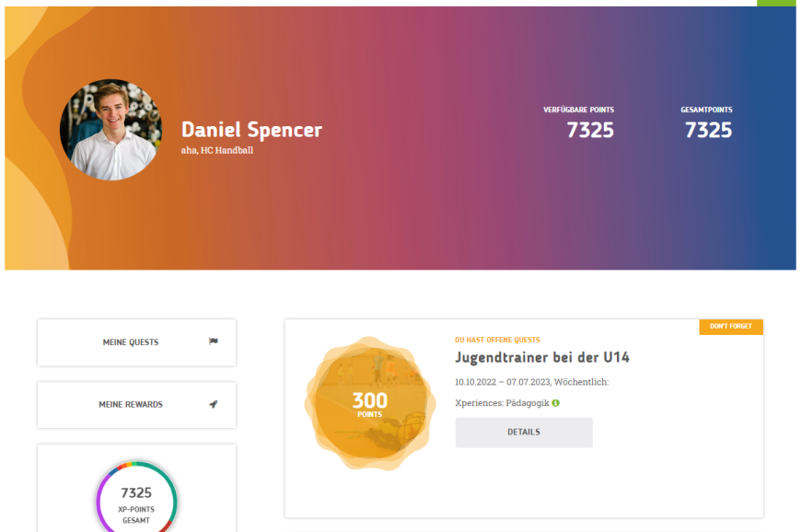Viewport: 801px width, 532px height.
Task: Open the Meine Quests menu entry
Action: click(136, 342)
